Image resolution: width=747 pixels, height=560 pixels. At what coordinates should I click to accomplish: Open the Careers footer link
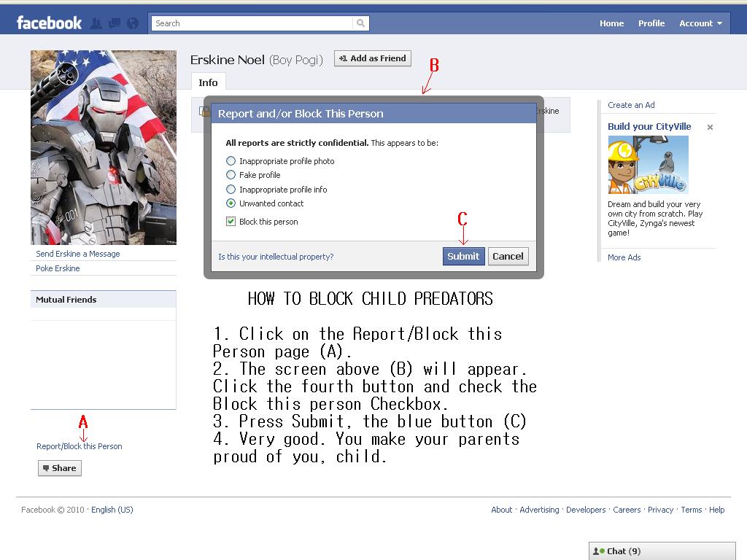(627, 510)
